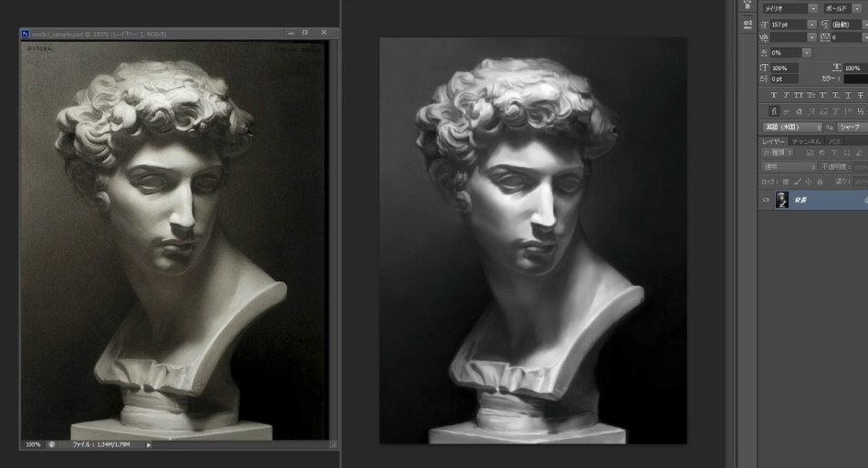The image size is (868, 468).
Task: Lock image pixels brush icon
Action: click(798, 182)
